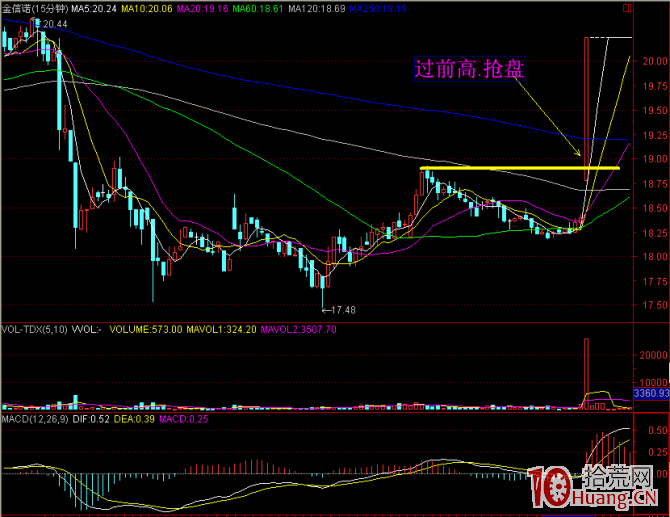Viewport: 670px width, 517px height.
Task: Click the tallest red bar in the volume panel
Action: point(587,374)
